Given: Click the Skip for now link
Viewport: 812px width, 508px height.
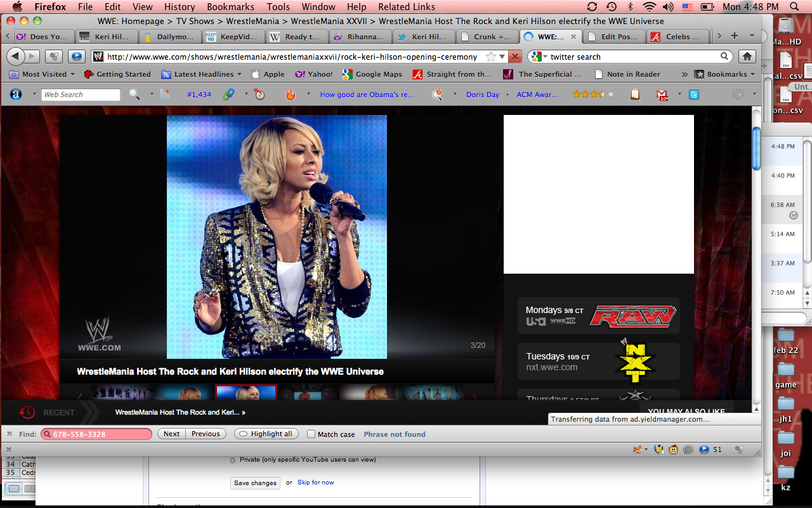Looking at the screenshot, I should click(315, 483).
